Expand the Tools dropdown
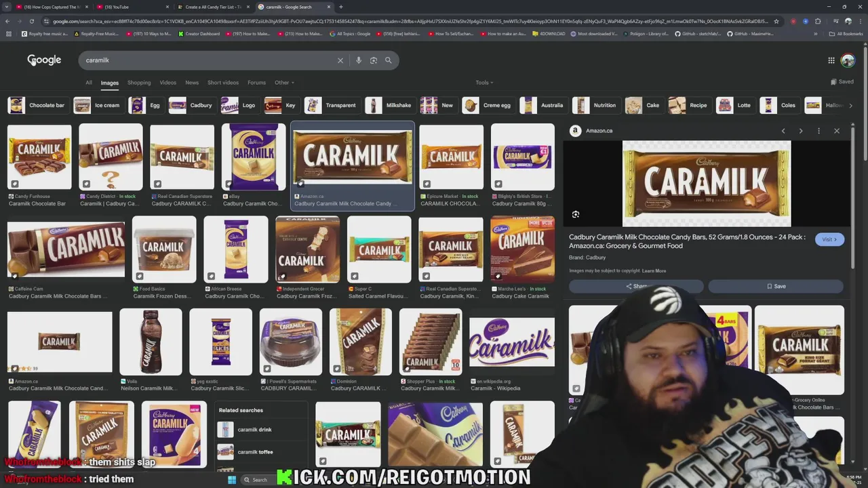Screen dimensions: 868x488 pos(484,83)
